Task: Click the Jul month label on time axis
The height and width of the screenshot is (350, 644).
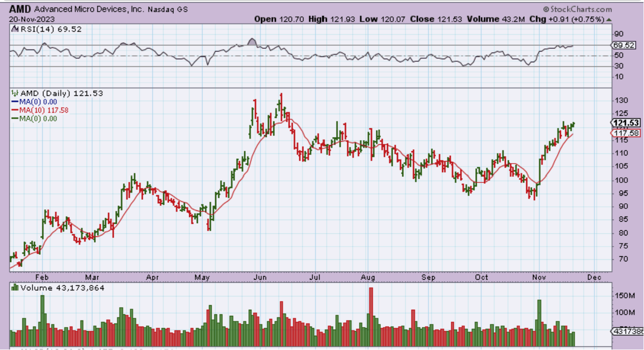Action: (x=315, y=278)
